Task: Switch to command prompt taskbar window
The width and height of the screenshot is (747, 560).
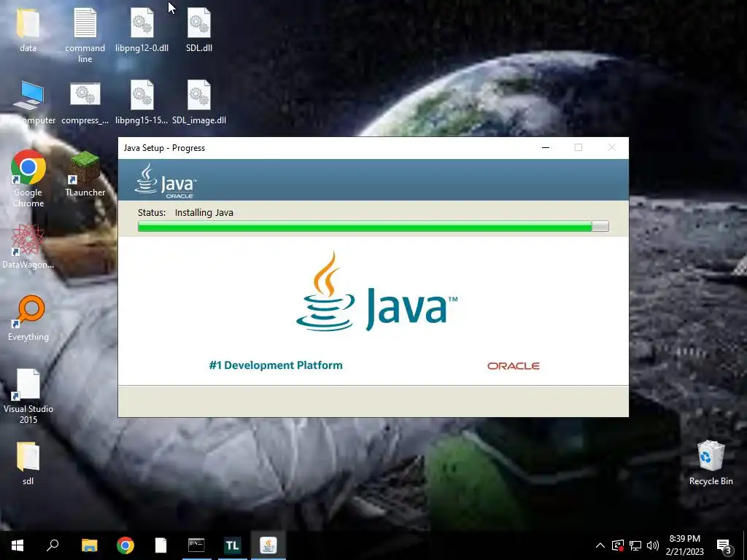Action: click(196, 545)
